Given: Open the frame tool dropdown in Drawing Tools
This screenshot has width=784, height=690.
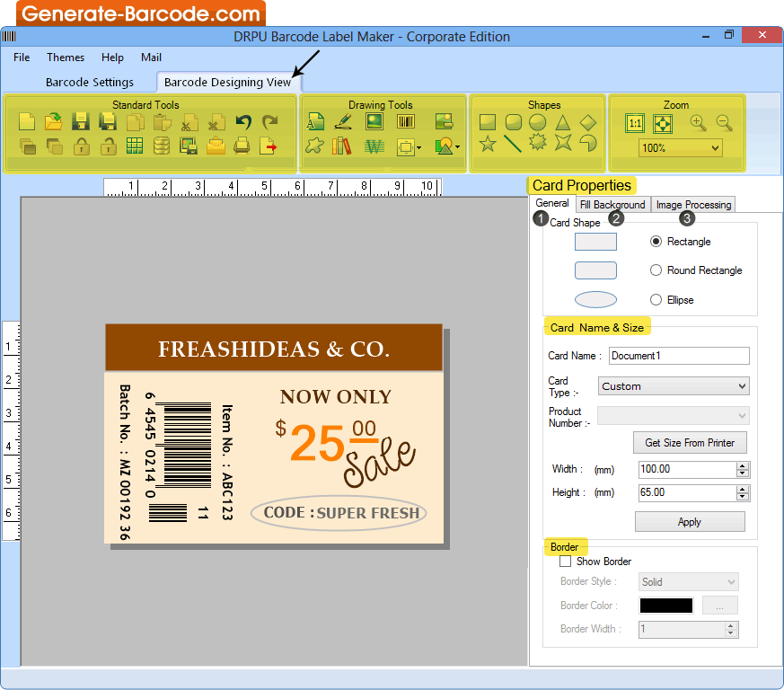Looking at the screenshot, I should (x=419, y=147).
